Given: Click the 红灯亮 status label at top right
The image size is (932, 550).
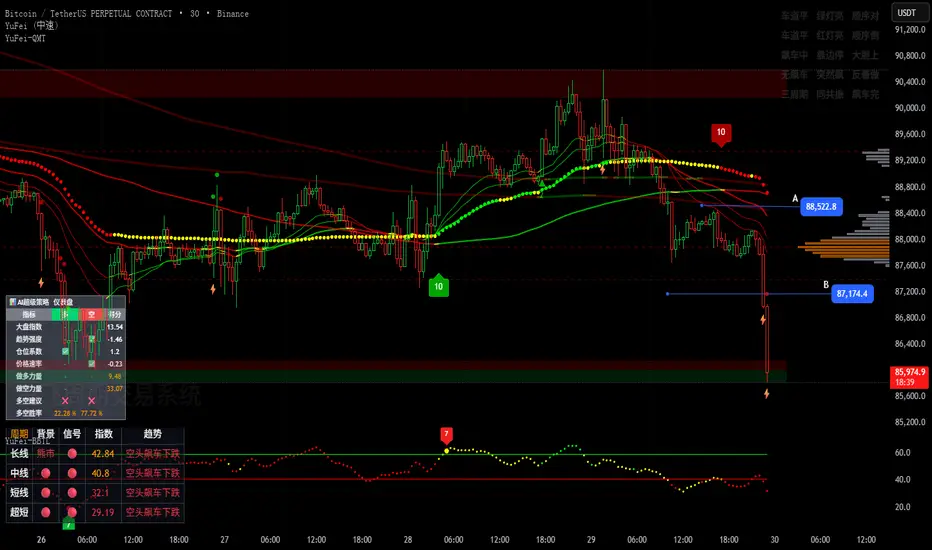Looking at the screenshot, I should 830,36.
